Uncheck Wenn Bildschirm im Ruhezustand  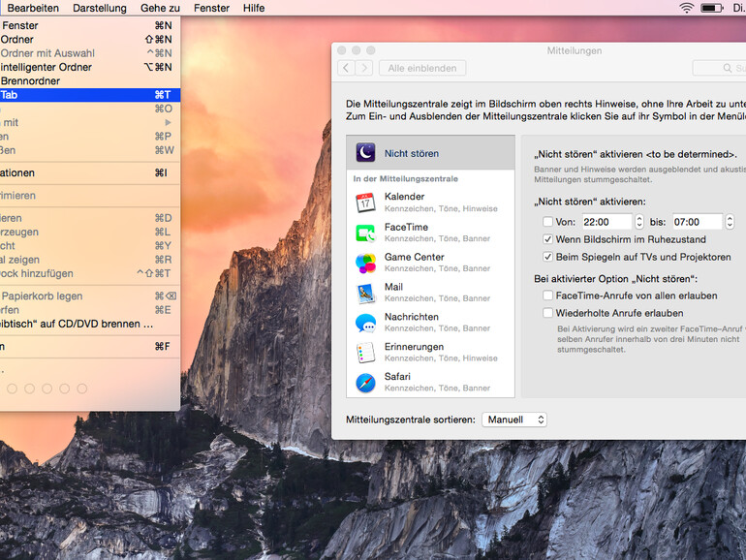coord(548,239)
